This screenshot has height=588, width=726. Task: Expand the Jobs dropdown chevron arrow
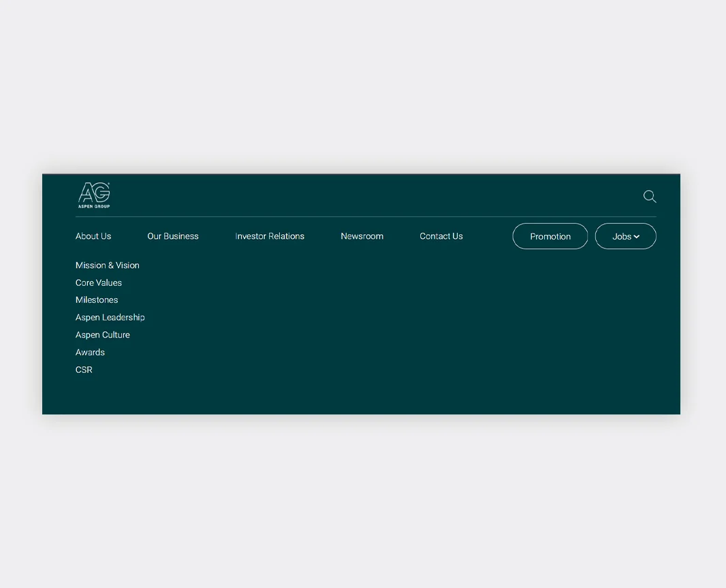pyautogui.click(x=637, y=237)
